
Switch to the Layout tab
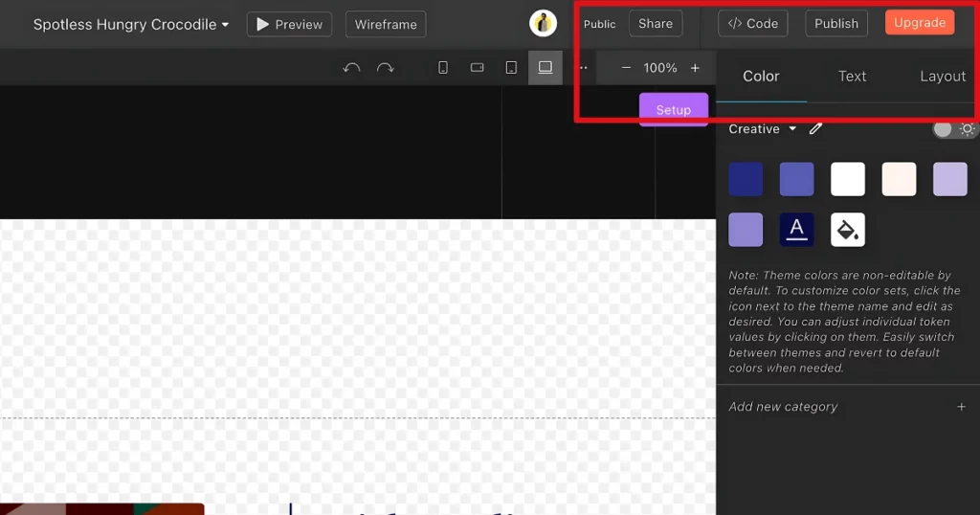coord(943,77)
